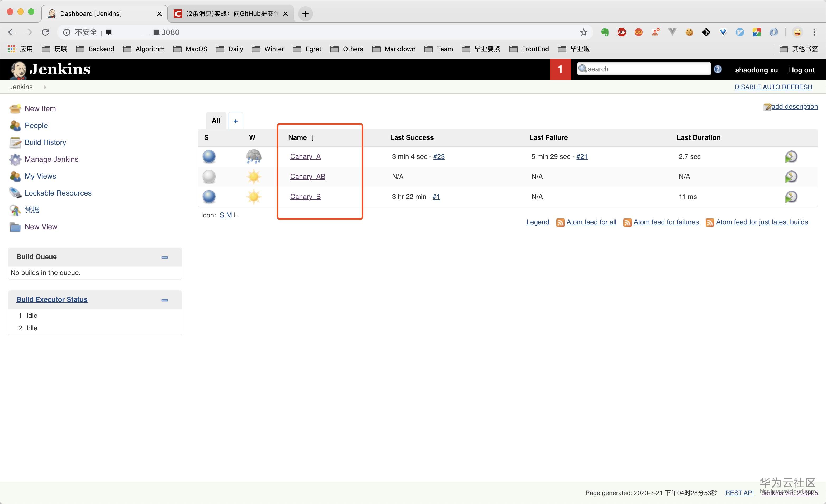The width and height of the screenshot is (826, 504).
Task: Schedule a build for Canary_A
Action: click(791, 156)
